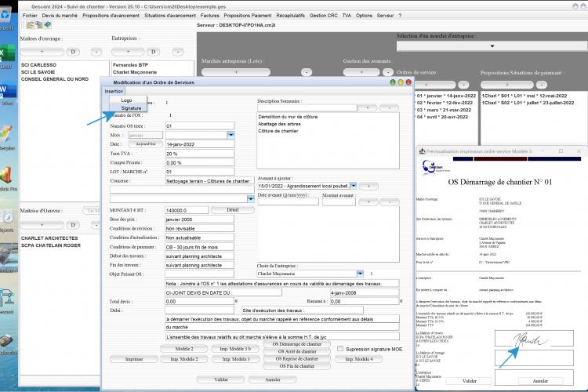Click the minus button under Gestion des avenants
Screen dimensions: 588x392
[x=387, y=72]
